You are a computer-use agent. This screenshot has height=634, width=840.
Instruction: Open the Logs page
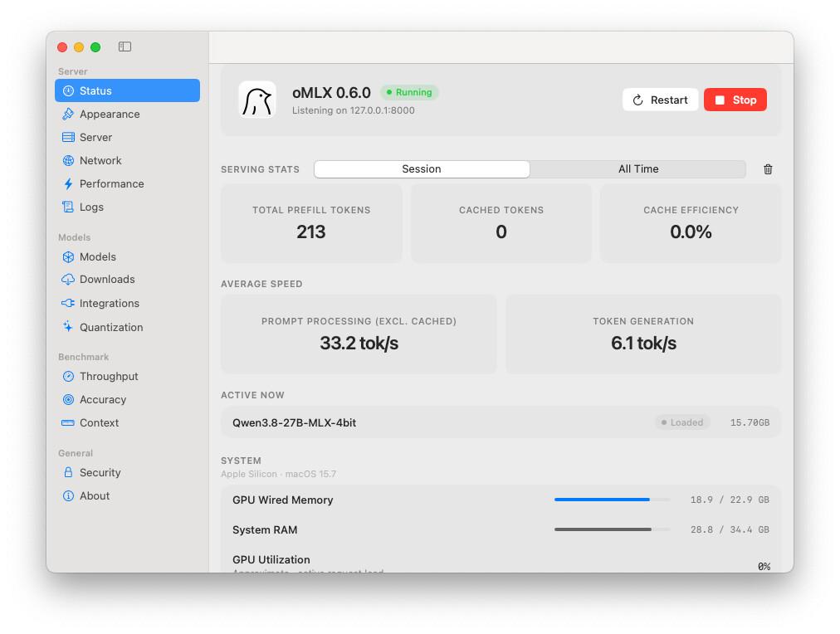pyautogui.click(x=128, y=207)
